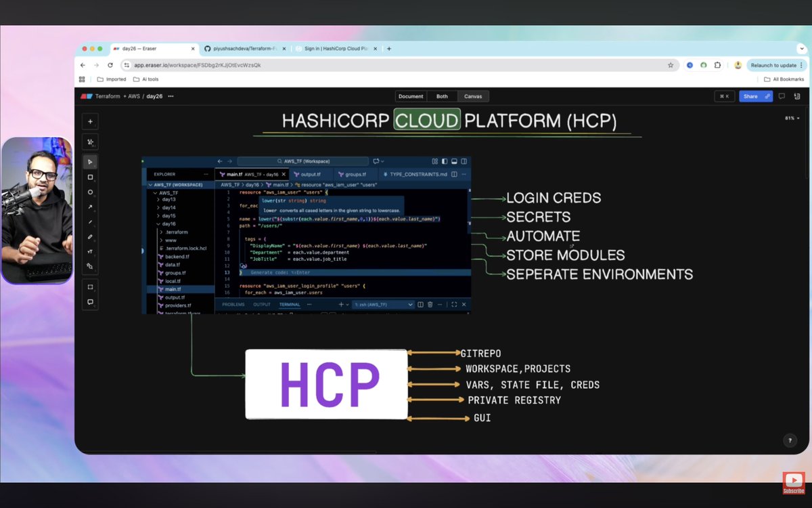Open the Chrome apps grid shortcut
812x508 pixels.
pos(83,79)
